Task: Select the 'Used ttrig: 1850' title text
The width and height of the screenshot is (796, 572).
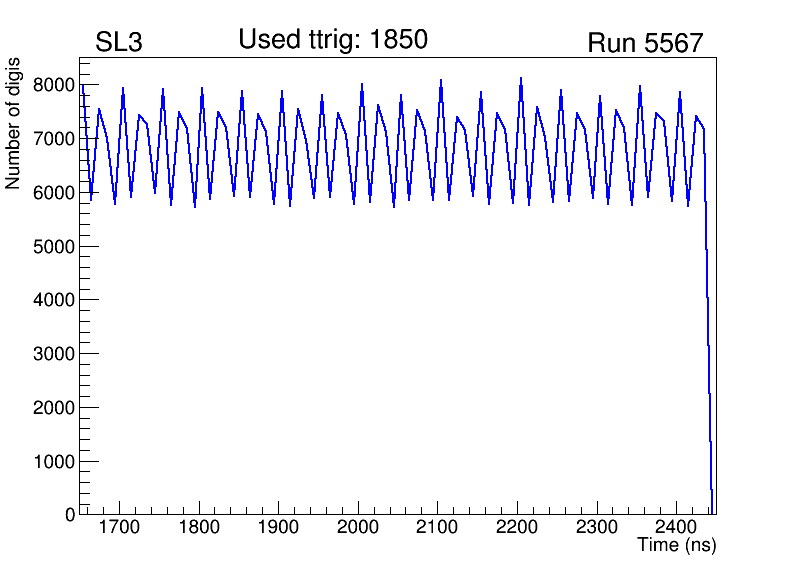Action: click(x=333, y=40)
